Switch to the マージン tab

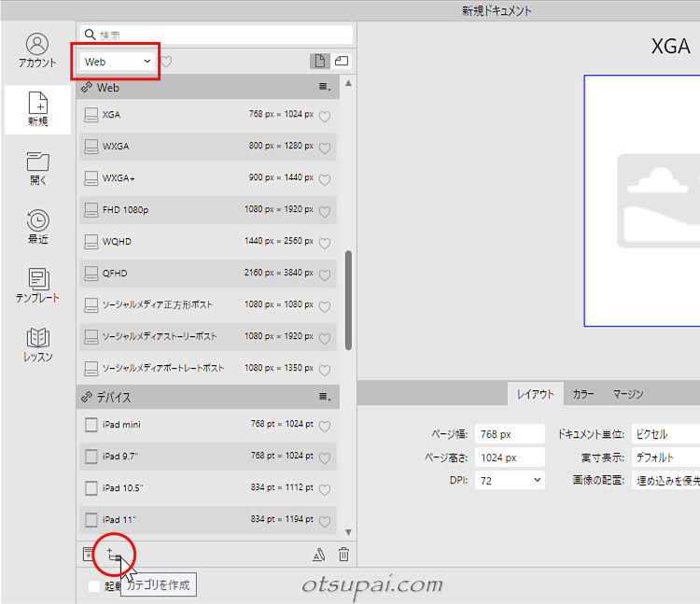point(627,394)
